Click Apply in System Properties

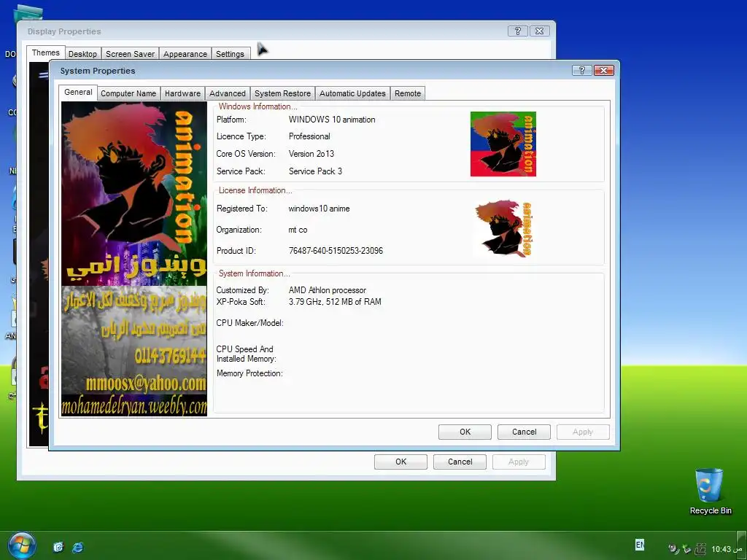point(583,432)
